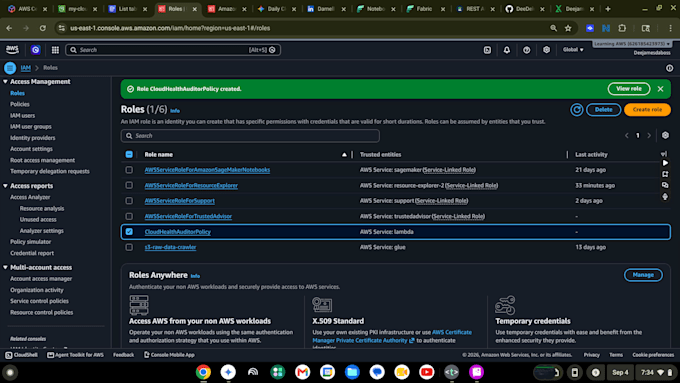
Task: Click the browser address bar URL
Action: [x=170, y=28]
